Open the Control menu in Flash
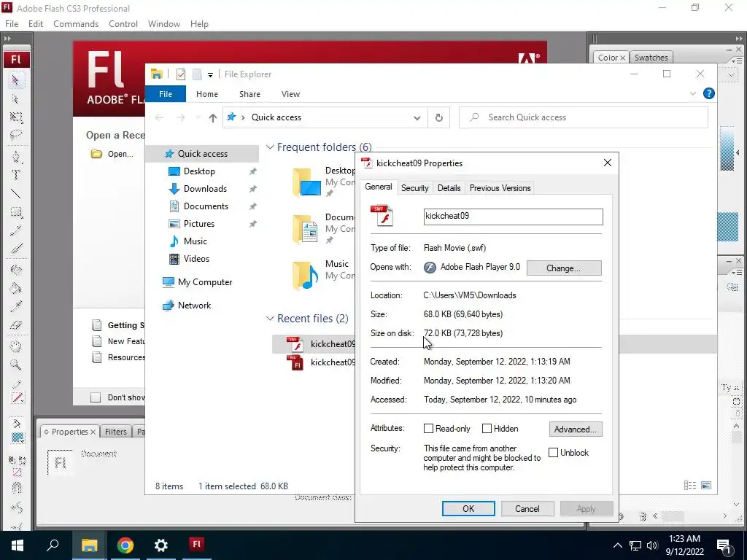This screenshot has width=747, height=560. [x=123, y=24]
